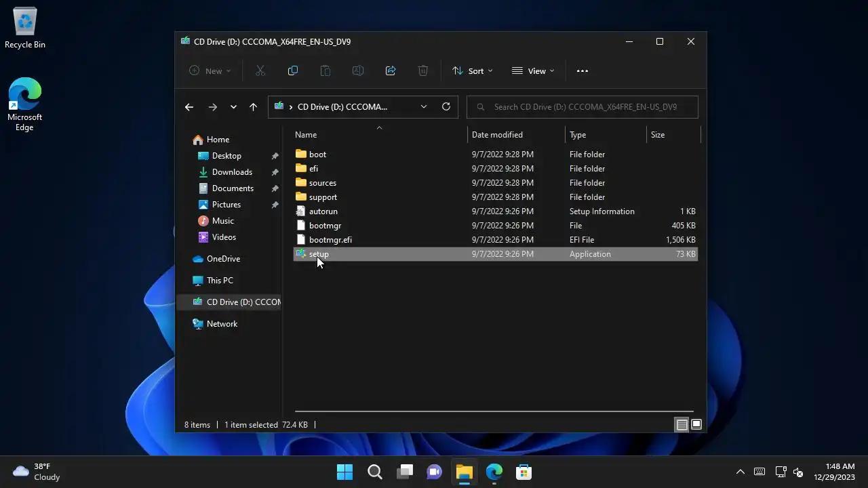Open the touch keyboard tray icon
The image size is (868, 488).
click(760, 472)
